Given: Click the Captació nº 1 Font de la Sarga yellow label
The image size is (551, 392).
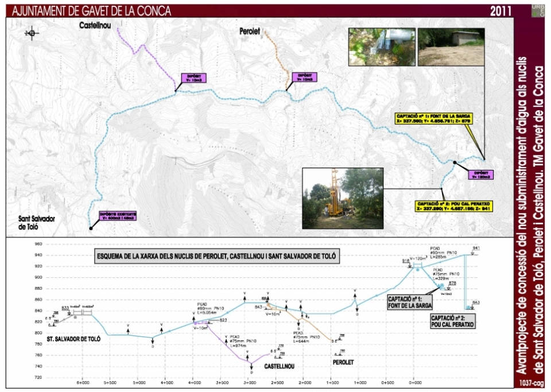Looking at the screenshot, I should click(x=433, y=118).
